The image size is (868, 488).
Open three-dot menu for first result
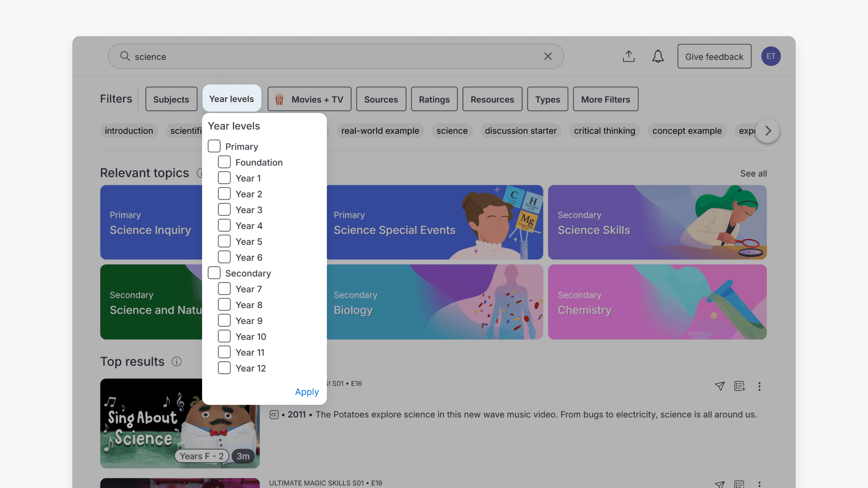(x=759, y=386)
